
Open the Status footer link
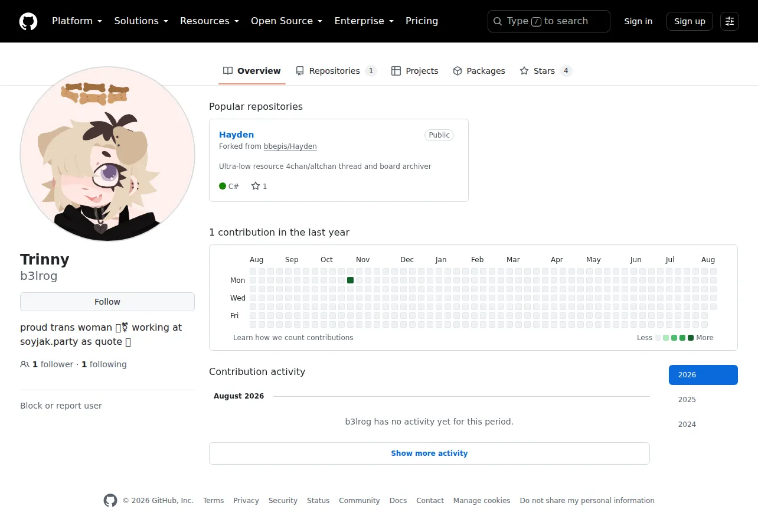pos(318,501)
